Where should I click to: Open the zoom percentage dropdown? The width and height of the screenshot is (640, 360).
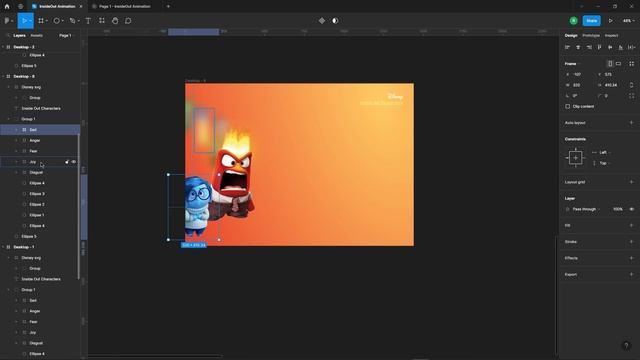point(628,21)
